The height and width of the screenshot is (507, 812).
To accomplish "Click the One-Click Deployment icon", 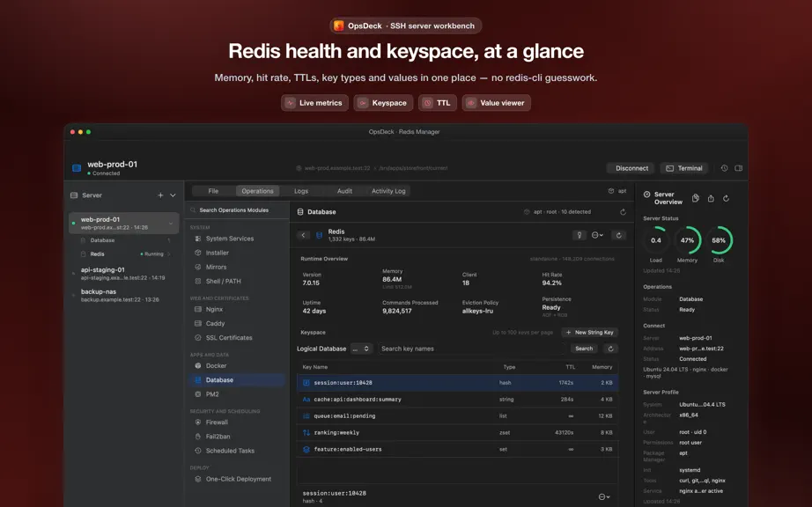I will (198, 479).
